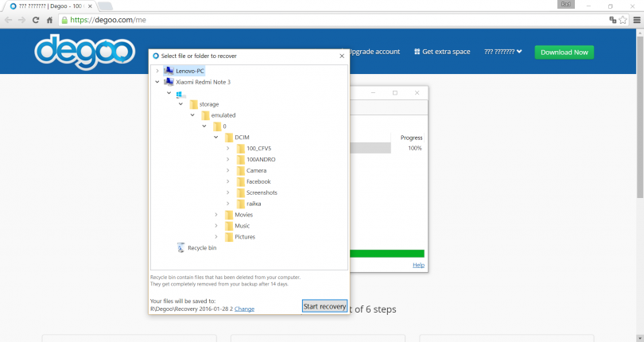Open the Get extra space menu item
The height and width of the screenshot is (342, 644).
pos(441,52)
